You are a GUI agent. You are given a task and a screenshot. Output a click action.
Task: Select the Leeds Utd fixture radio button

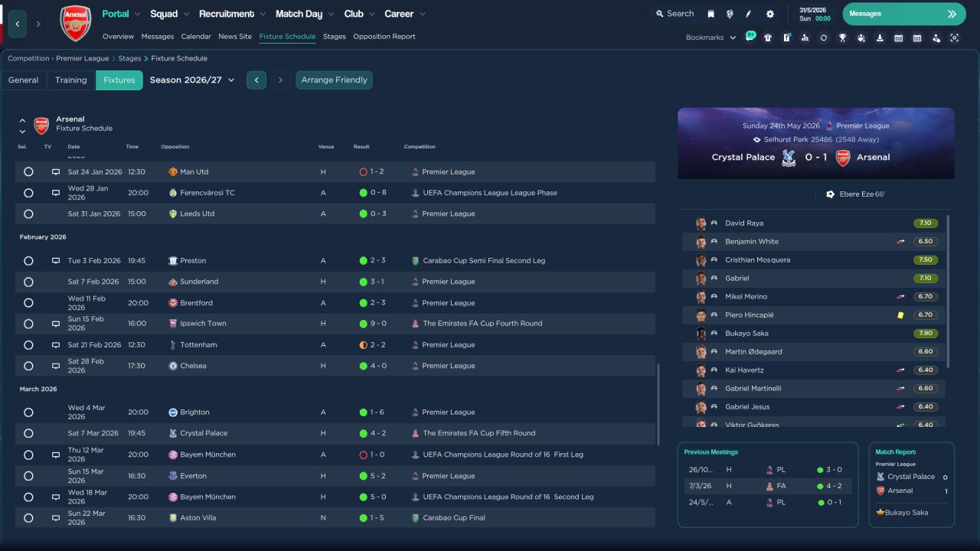coord(28,214)
